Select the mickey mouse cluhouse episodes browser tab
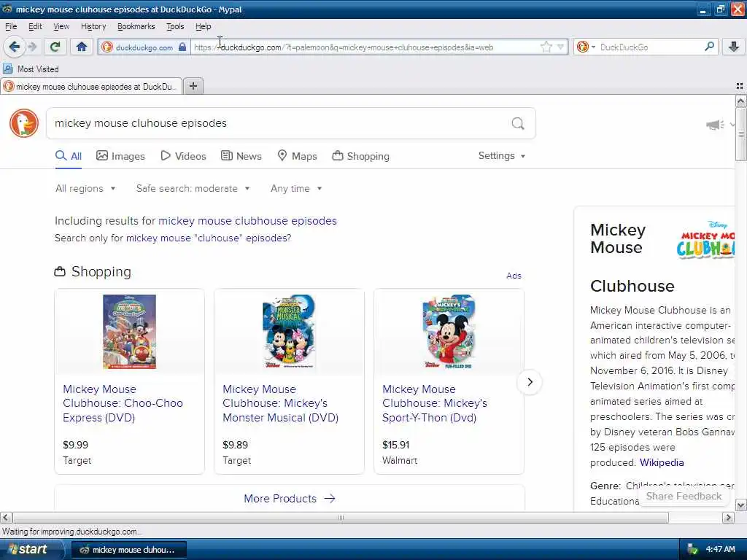Screen dimensions: 747x560 (x=91, y=86)
